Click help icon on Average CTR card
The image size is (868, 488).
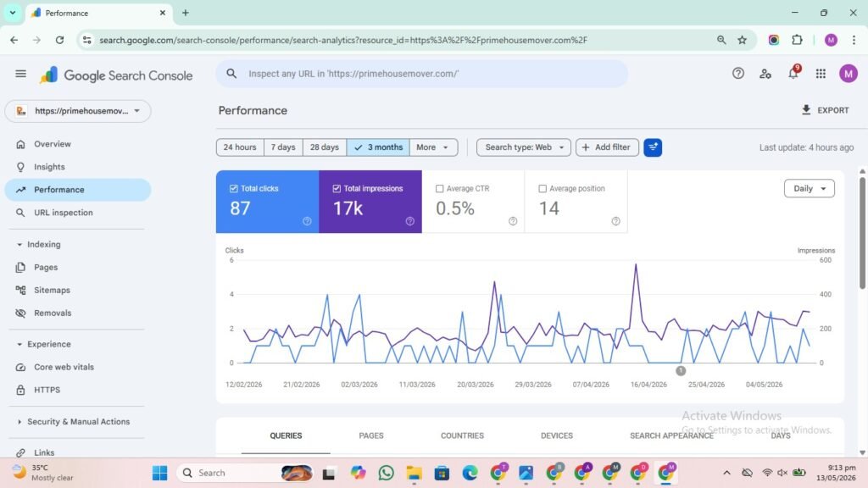[513, 221]
